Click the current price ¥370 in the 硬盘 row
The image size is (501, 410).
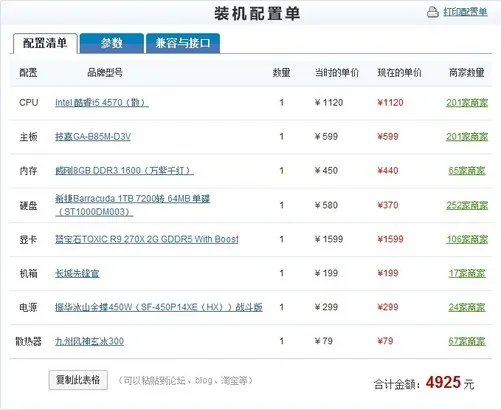[x=388, y=205]
